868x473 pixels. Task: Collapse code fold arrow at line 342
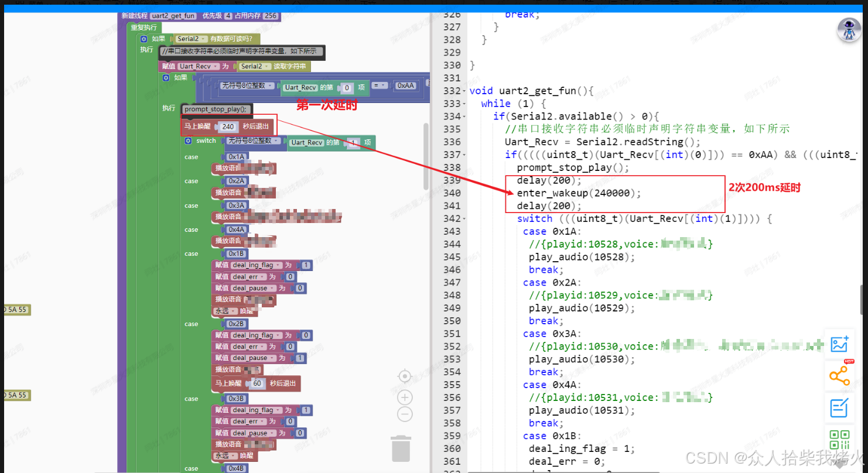[464, 218]
